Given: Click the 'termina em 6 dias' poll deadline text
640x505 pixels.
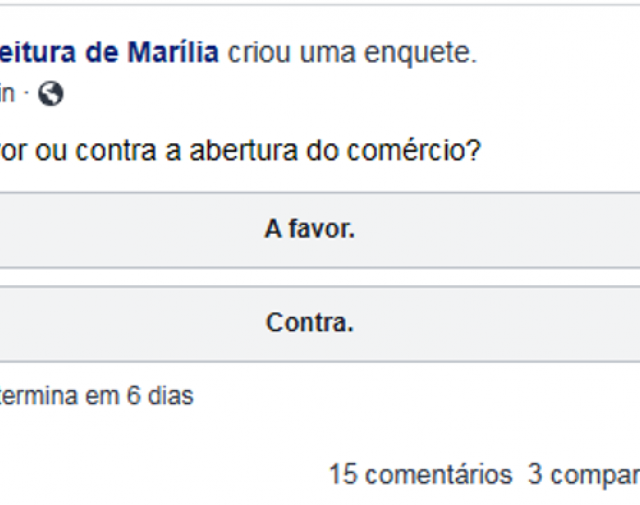Looking at the screenshot, I should [x=96, y=396].
